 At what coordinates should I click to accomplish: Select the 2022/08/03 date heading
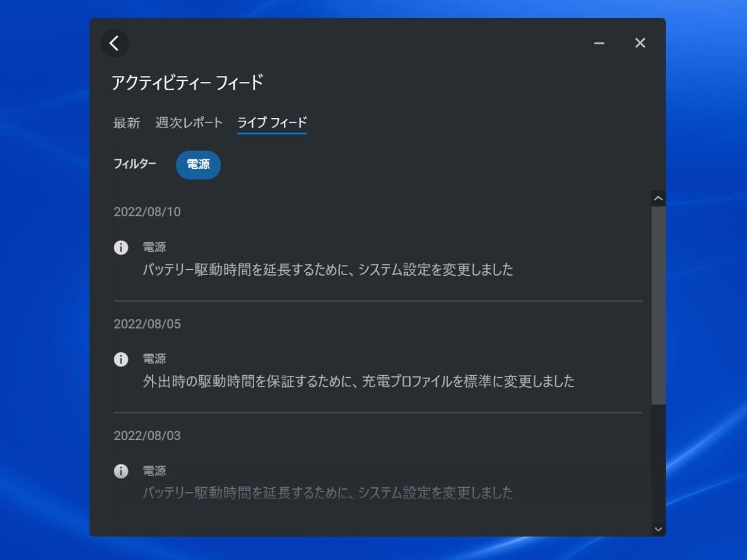(x=147, y=436)
